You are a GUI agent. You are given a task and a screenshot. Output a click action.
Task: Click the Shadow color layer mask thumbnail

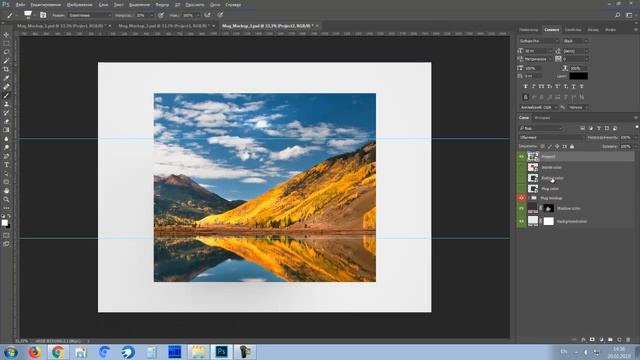click(549, 208)
